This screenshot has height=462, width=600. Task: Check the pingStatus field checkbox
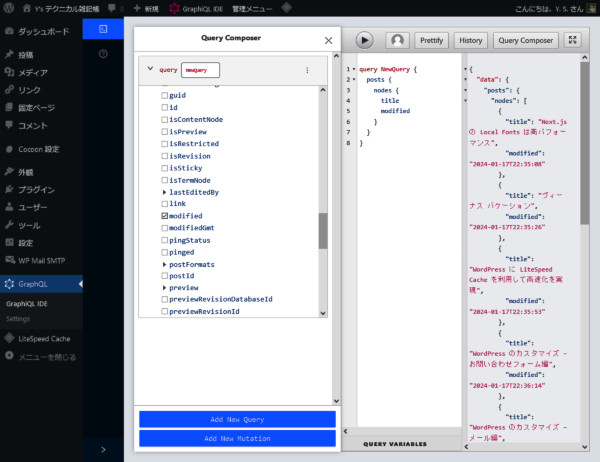pyautogui.click(x=165, y=240)
